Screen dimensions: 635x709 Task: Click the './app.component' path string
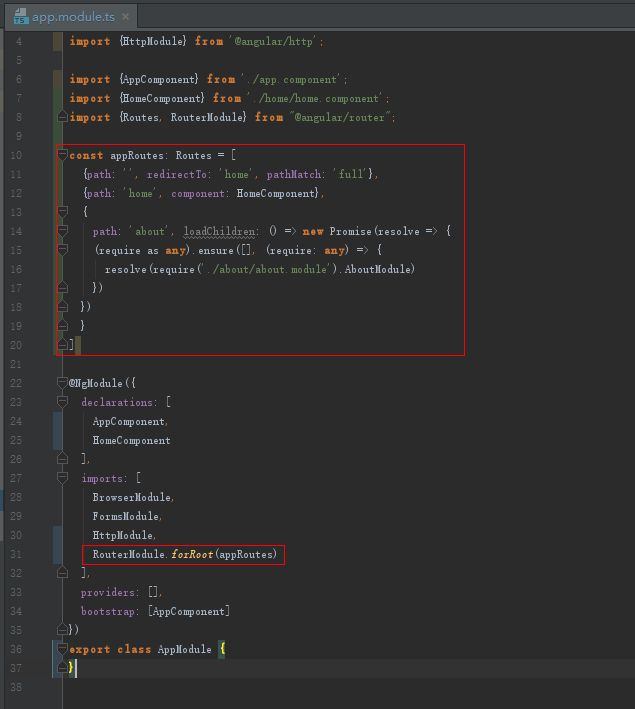coord(294,80)
